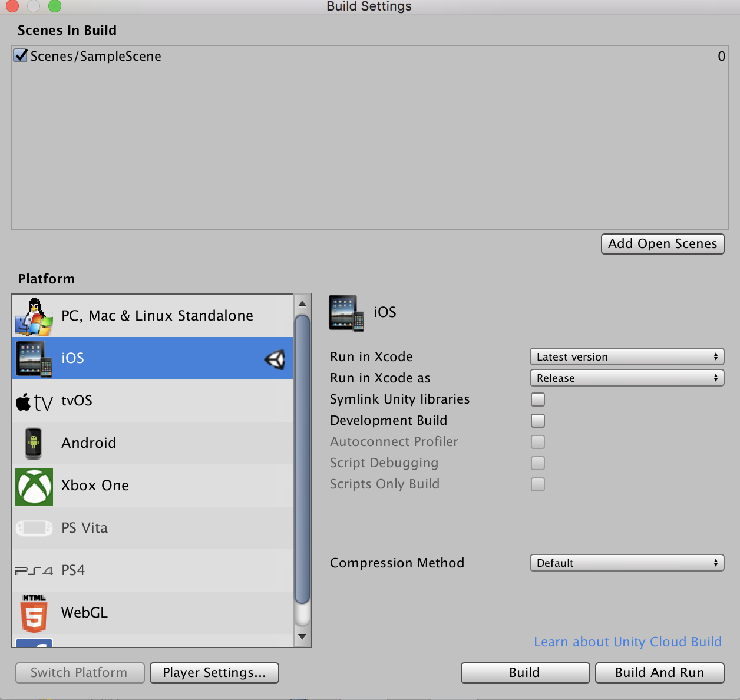Select the PS4 logo icon
Viewport: 740px width, 700px height.
pos(34,570)
